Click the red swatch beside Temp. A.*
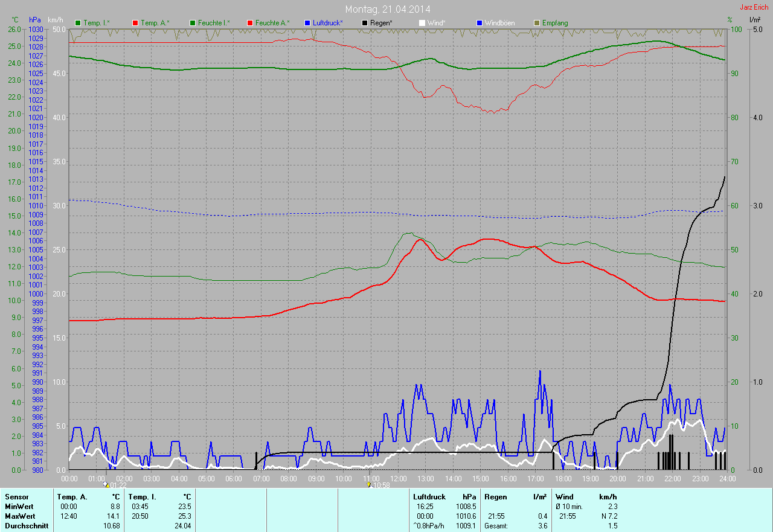Image resolution: width=773 pixels, height=532 pixels. click(x=135, y=23)
